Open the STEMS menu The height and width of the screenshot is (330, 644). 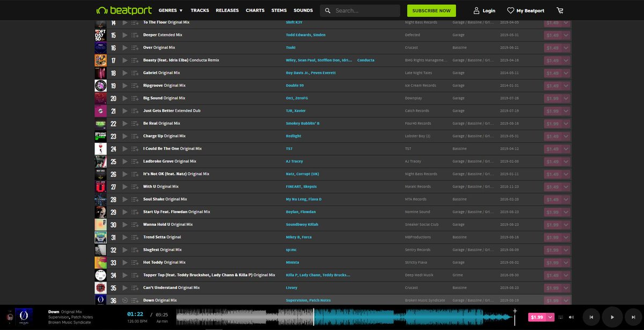[x=279, y=10]
